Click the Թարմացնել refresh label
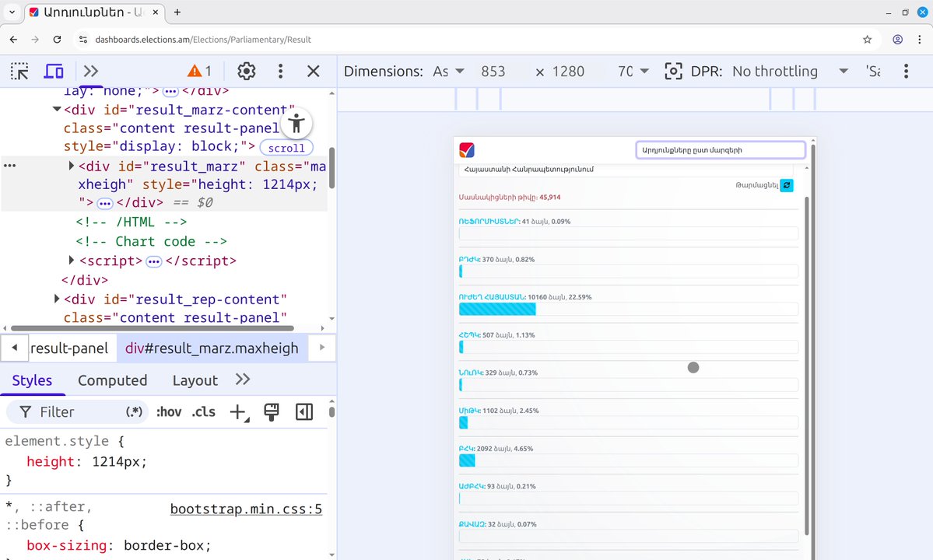Screen dimensions: 933x560 pyautogui.click(x=757, y=185)
